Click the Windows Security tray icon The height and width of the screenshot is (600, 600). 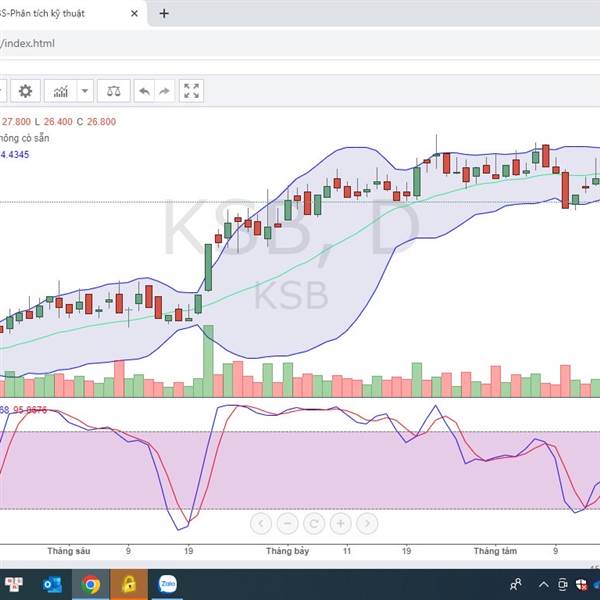[x=581, y=584]
